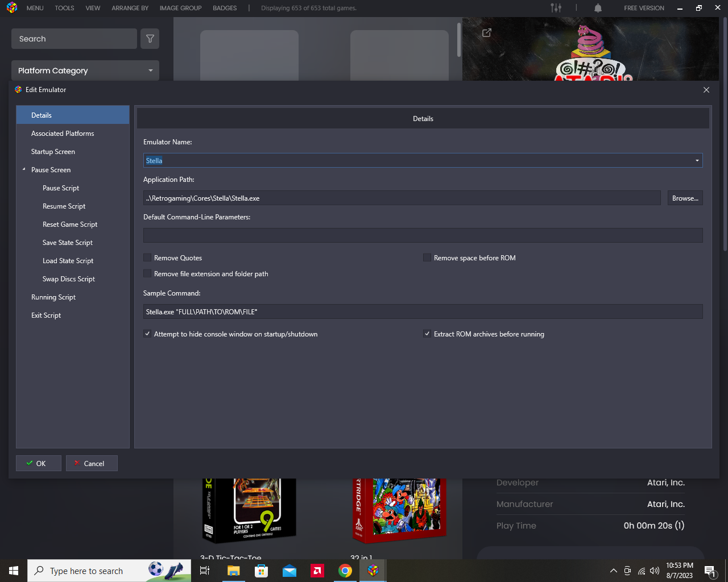Screen dimensions: 728x582
Task: Open the sliders options icon
Action: coord(556,8)
